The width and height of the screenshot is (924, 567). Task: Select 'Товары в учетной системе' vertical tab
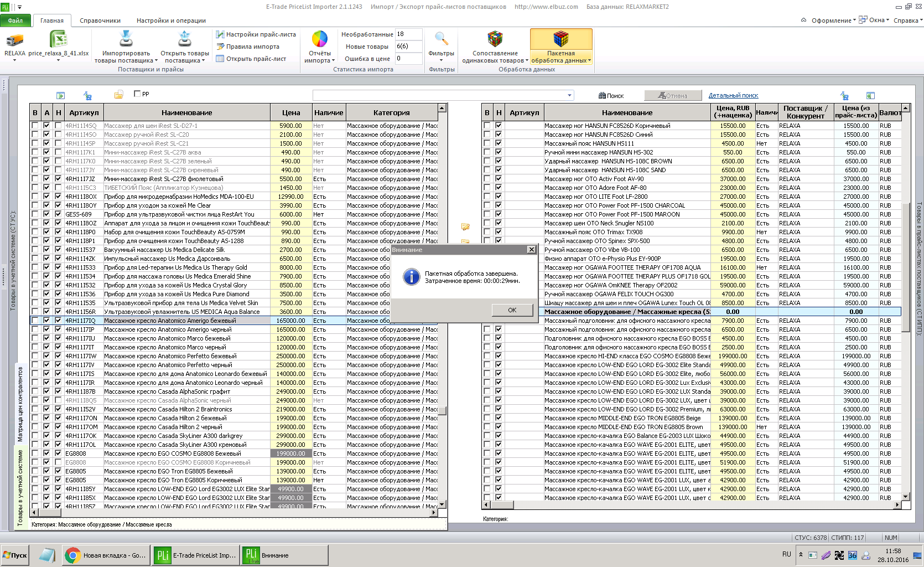click(20, 488)
